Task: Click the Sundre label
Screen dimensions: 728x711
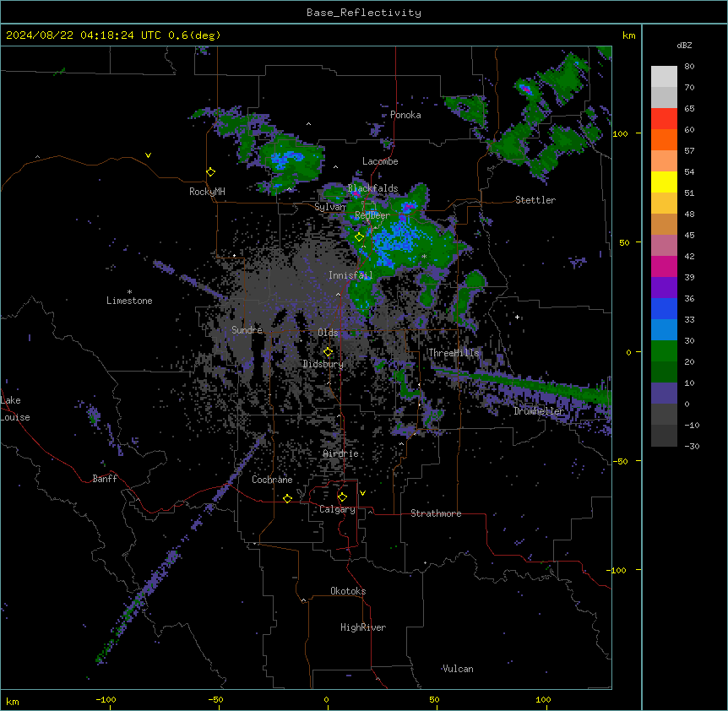Action: 247,330
